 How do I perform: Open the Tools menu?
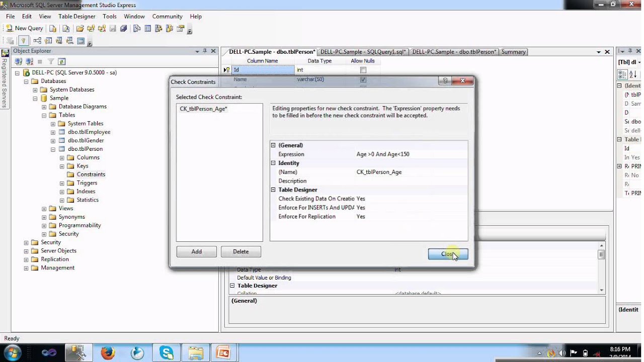point(110,17)
